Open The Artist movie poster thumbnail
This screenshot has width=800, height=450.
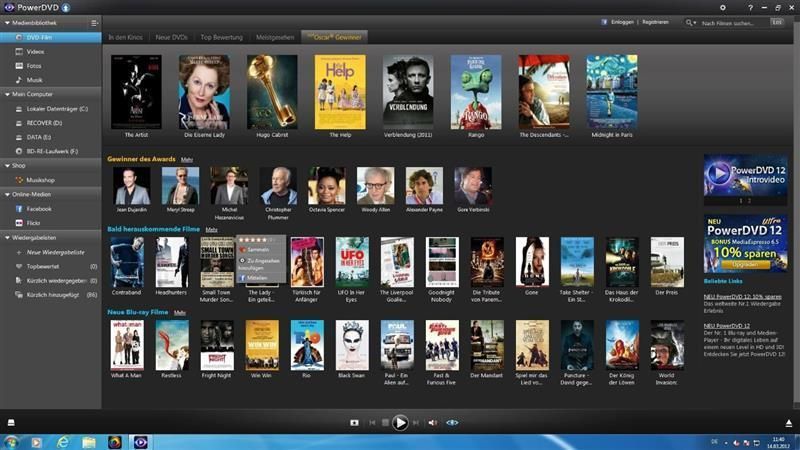click(136, 91)
